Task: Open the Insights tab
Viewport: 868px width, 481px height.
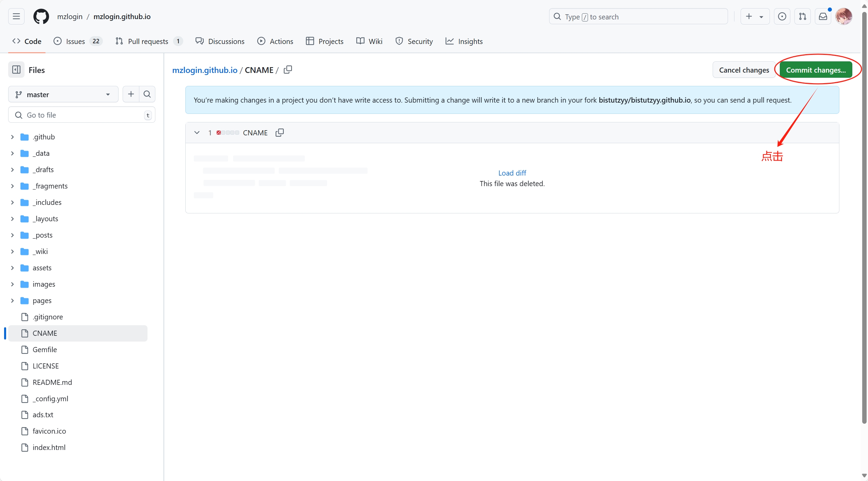Action: [464, 41]
